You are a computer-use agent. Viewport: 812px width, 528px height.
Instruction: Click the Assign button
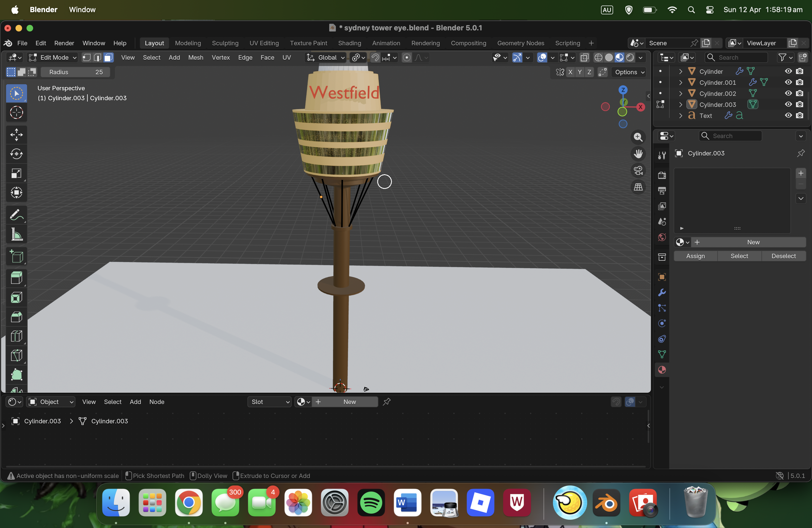[695, 256]
